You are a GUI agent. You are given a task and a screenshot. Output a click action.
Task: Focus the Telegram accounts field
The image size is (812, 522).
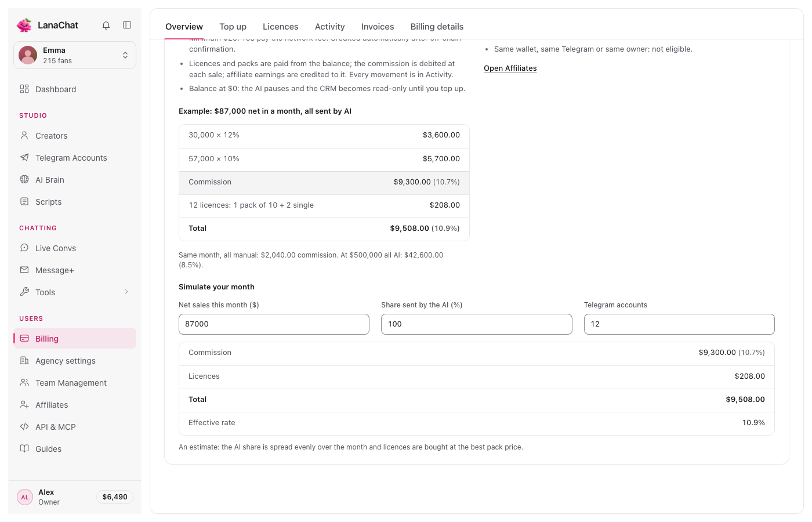pyautogui.click(x=679, y=324)
